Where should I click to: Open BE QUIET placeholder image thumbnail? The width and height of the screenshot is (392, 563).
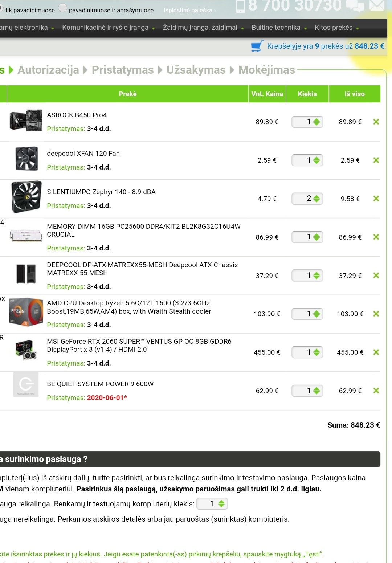[26, 384]
